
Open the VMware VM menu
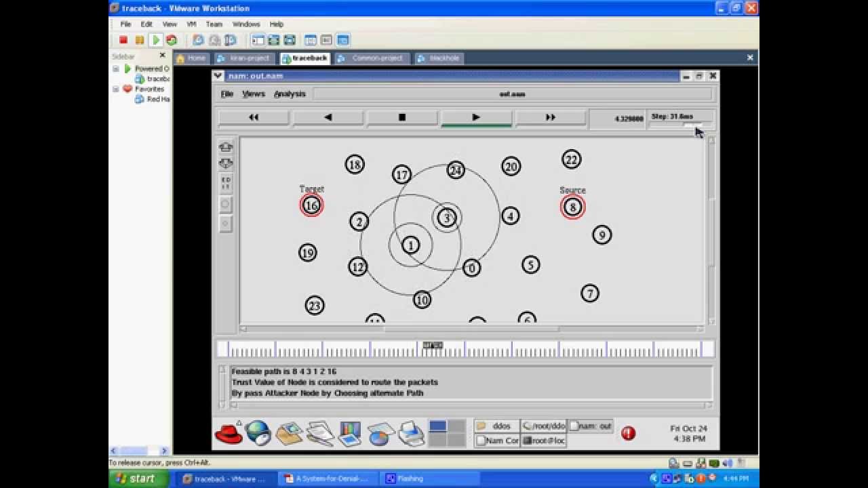click(x=191, y=24)
